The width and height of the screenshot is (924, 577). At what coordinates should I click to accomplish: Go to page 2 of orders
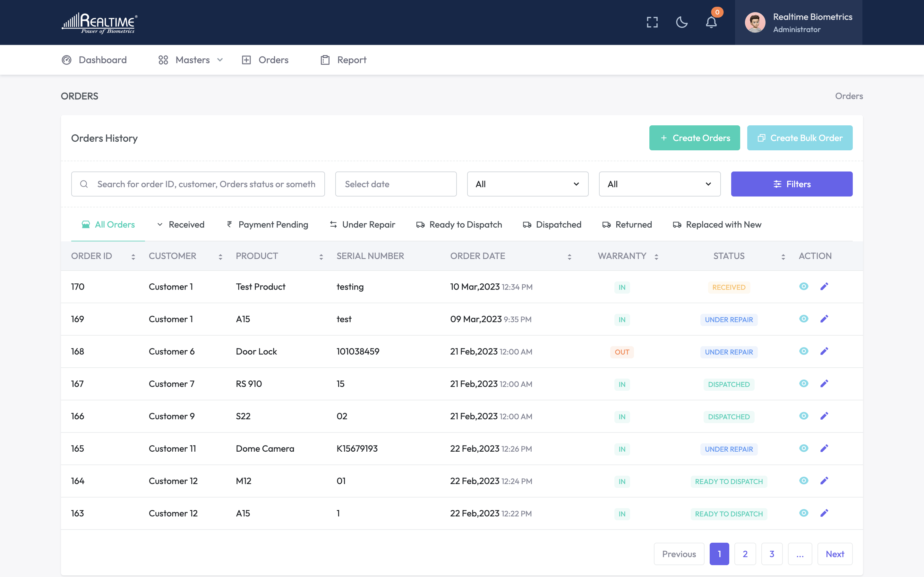pyautogui.click(x=745, y=554)
